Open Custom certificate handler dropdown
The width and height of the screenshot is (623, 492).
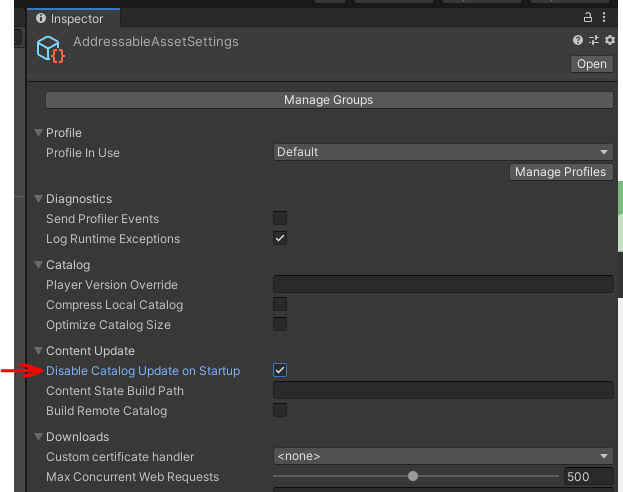[443, 456]
